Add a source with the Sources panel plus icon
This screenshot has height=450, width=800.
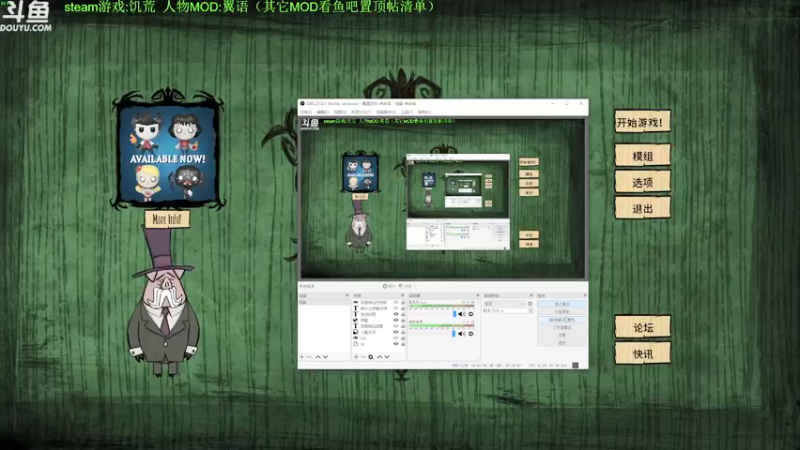click(x=356, y=357)
